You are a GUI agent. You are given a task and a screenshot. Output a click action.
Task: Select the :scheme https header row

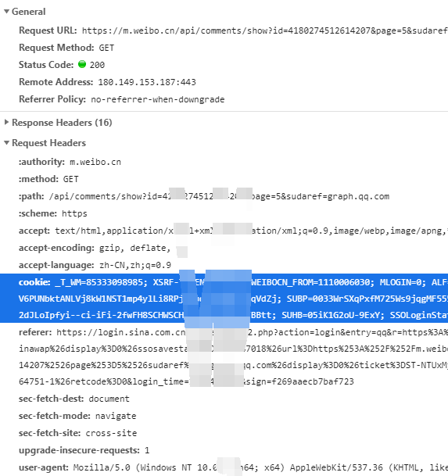point(53,213)
